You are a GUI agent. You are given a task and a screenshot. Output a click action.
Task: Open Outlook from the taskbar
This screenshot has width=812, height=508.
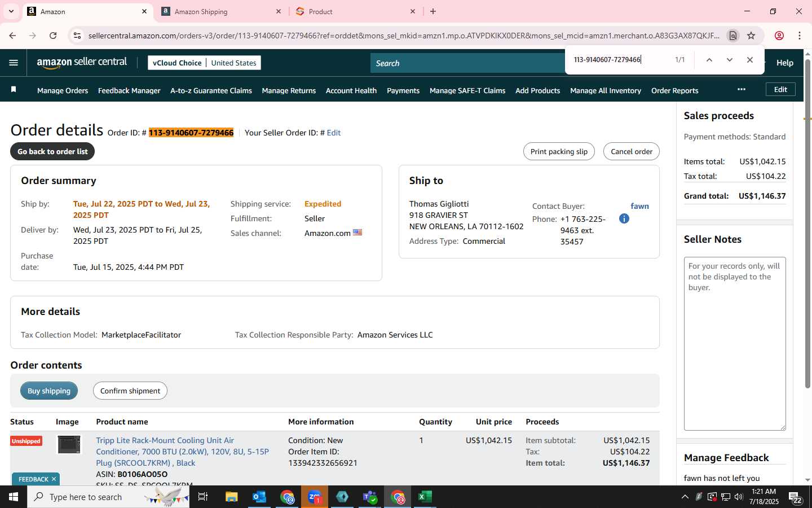259,497
